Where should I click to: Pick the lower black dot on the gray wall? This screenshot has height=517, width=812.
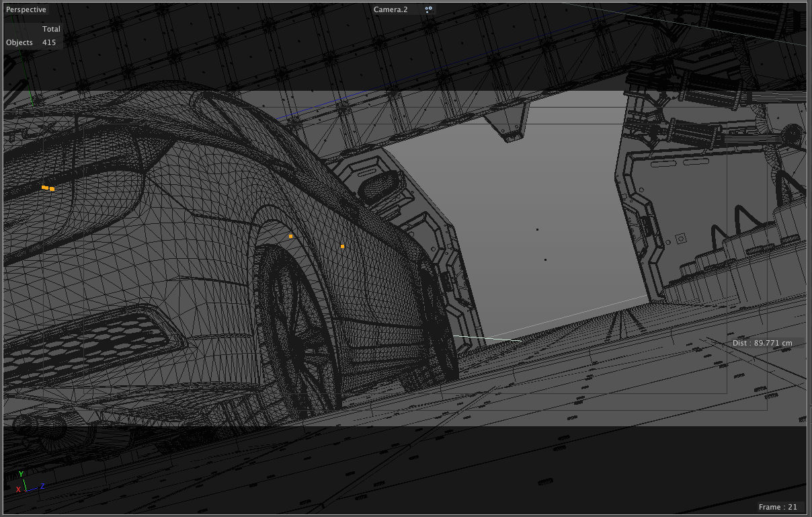point(545,260)
